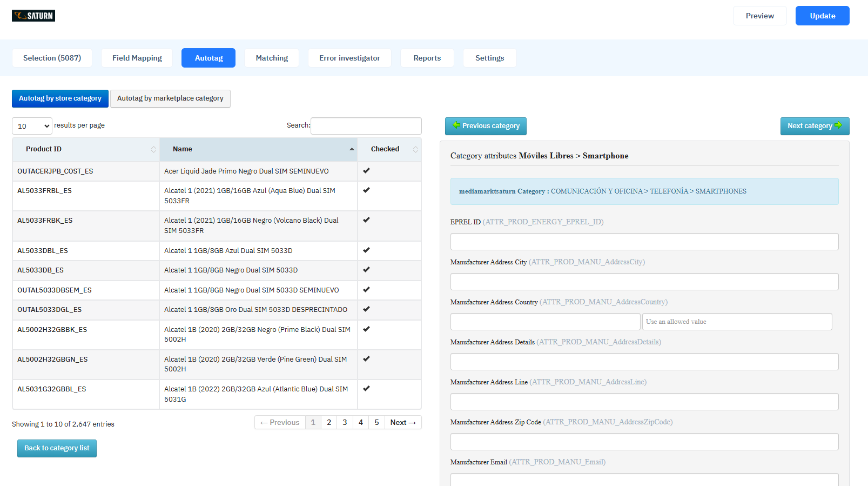Toggle checkmark for OUTAL5033DBSEM_ES row

(x=366, y=290)
